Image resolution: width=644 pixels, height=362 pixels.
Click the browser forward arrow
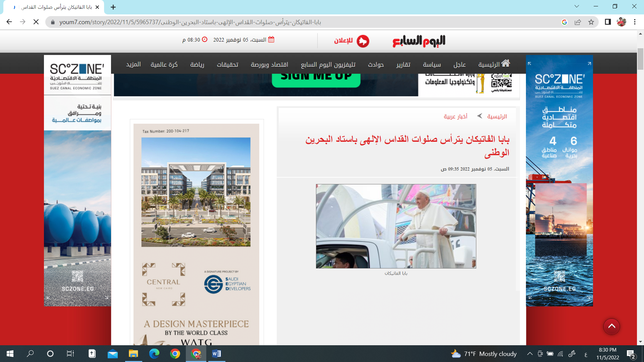pyautogui.click(x=22, y=22)
